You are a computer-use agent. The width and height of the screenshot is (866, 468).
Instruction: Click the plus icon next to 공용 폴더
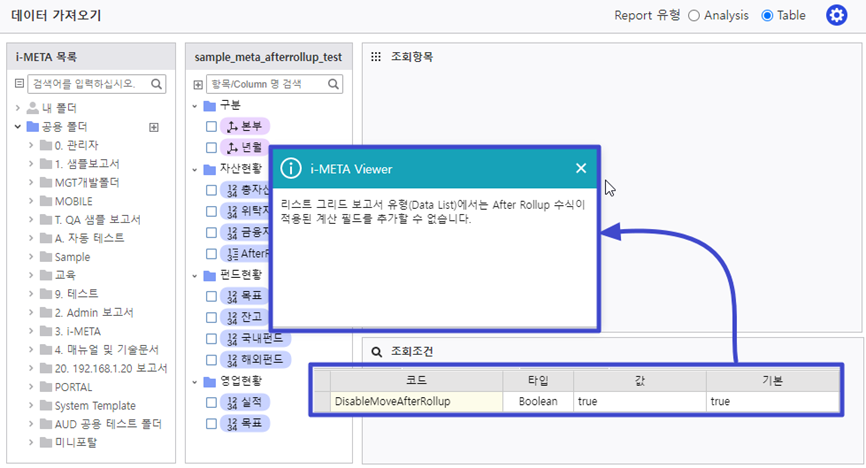tap(154, 127)
